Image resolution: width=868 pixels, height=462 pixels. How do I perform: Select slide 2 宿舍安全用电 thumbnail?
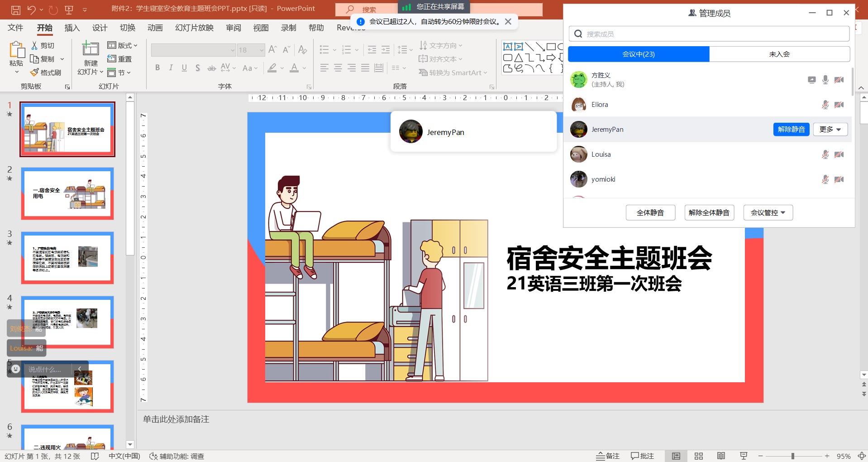point(67,193)
